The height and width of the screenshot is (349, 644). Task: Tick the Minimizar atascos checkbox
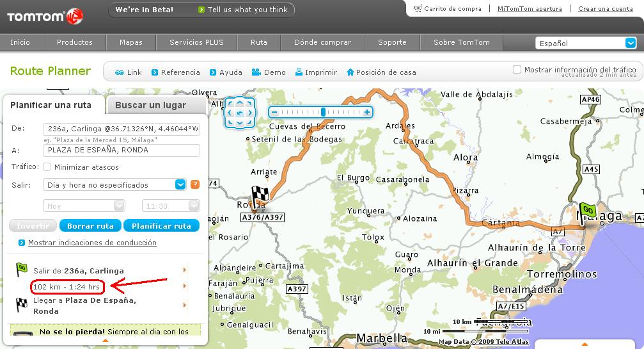47,167
